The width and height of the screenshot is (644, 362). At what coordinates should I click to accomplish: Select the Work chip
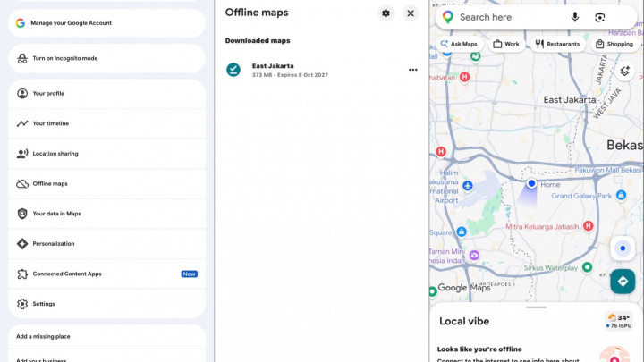pyautogui.click(x=506, y=44)
